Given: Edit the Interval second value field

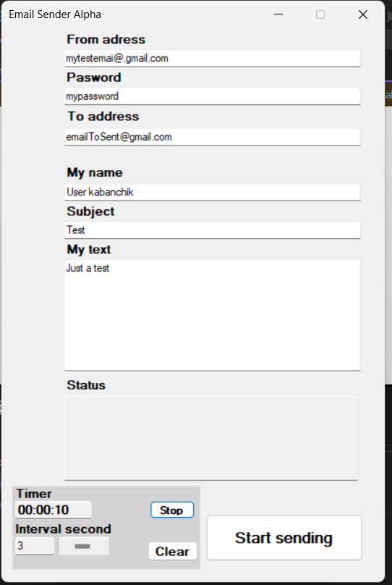Looking at the screenshot, I should 35,546.
